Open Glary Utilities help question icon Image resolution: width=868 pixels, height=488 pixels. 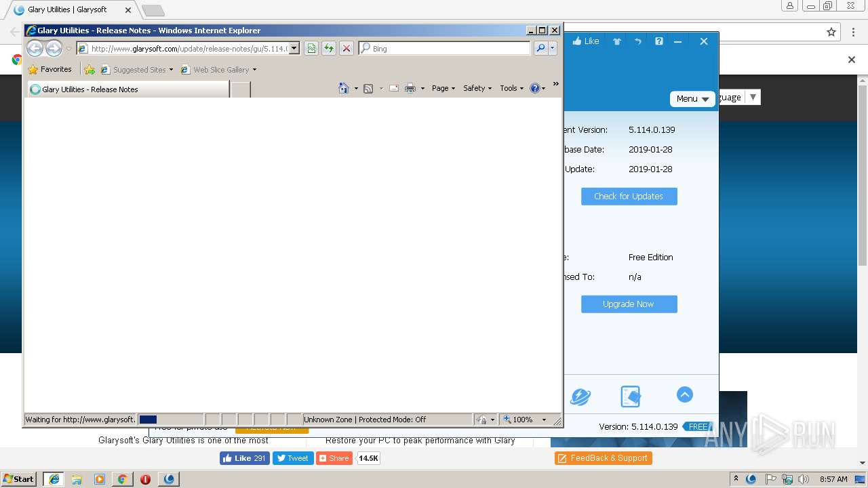coord(658,41)
